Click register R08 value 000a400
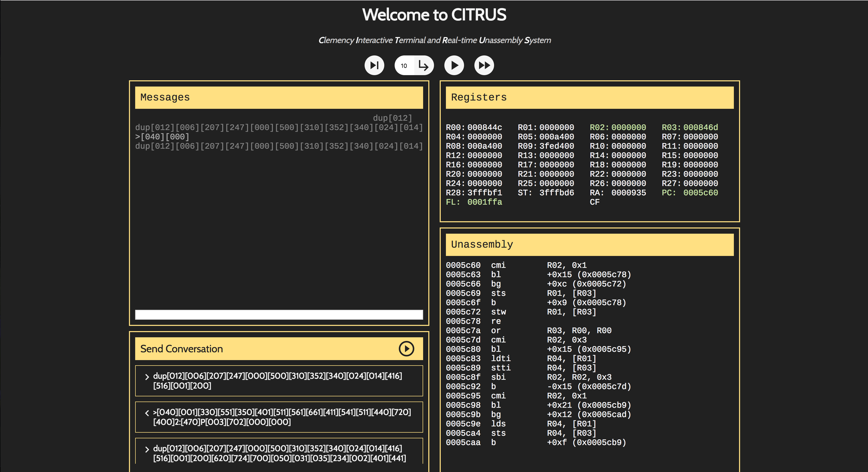The width and height of the screenshot is (868, 472). point(484,146)
